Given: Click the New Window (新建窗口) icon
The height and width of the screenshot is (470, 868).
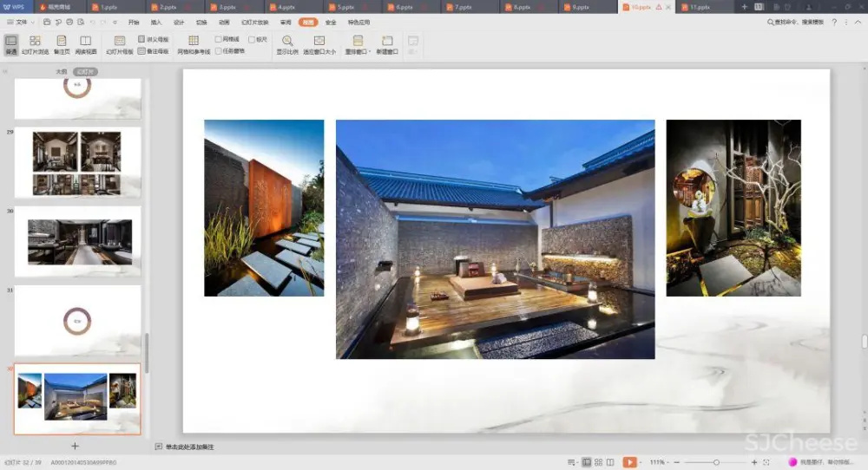Looking at the screenshot, I should 387,44.
